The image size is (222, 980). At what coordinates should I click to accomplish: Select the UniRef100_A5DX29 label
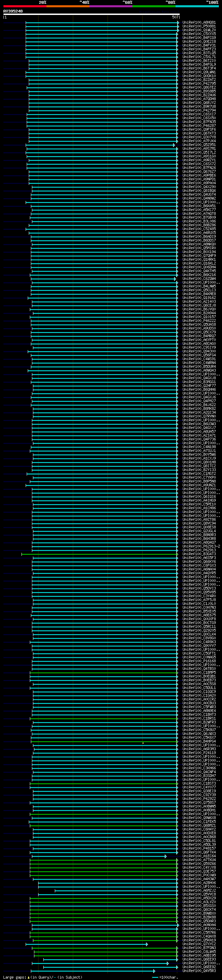pyautogui.click(x=199, y=898)
